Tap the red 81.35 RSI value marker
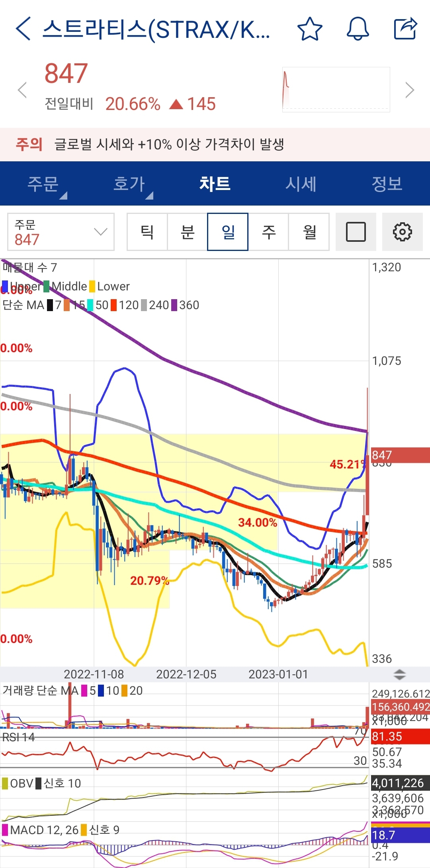 400,737
